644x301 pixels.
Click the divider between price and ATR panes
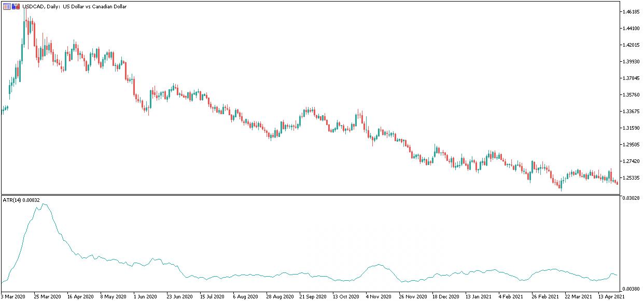tap(310, 195)
